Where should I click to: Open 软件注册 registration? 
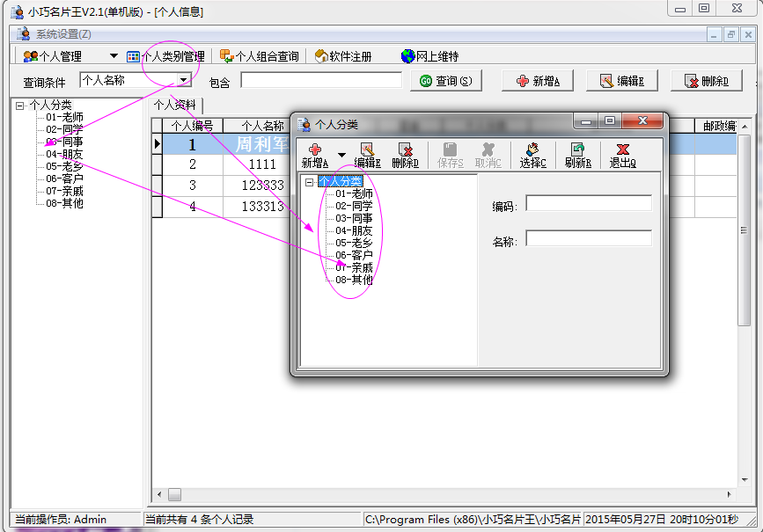point(343,56)
